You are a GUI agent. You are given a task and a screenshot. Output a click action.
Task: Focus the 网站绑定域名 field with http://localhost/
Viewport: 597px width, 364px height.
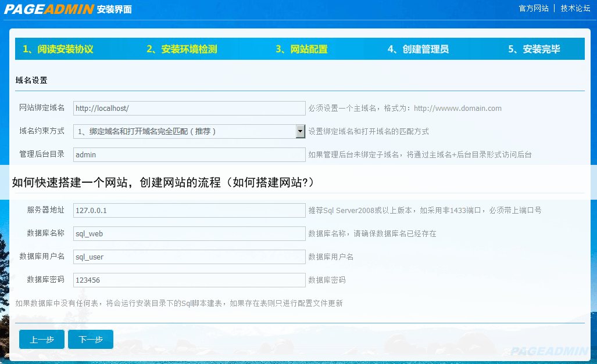pyautogui.click(x=189, y=109)
